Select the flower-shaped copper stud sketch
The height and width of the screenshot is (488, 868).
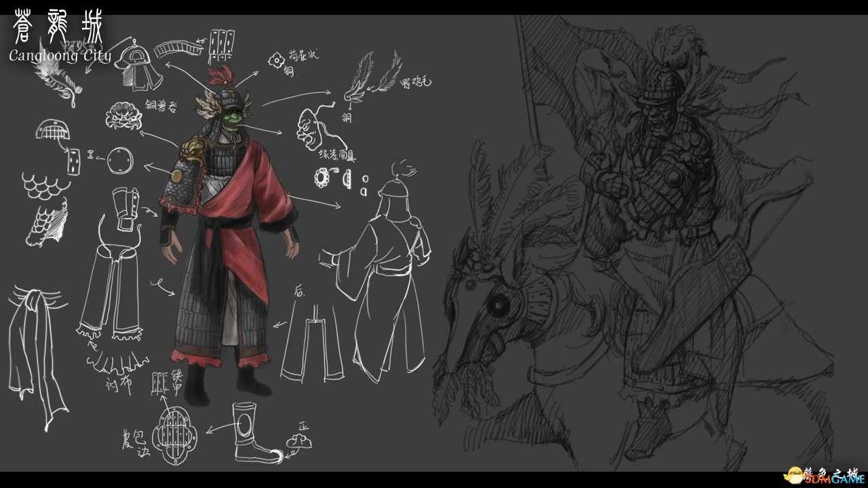pos(275,61)
